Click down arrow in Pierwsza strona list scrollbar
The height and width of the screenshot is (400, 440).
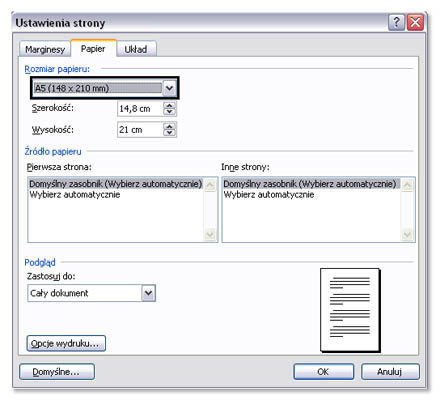coord(210,235)
